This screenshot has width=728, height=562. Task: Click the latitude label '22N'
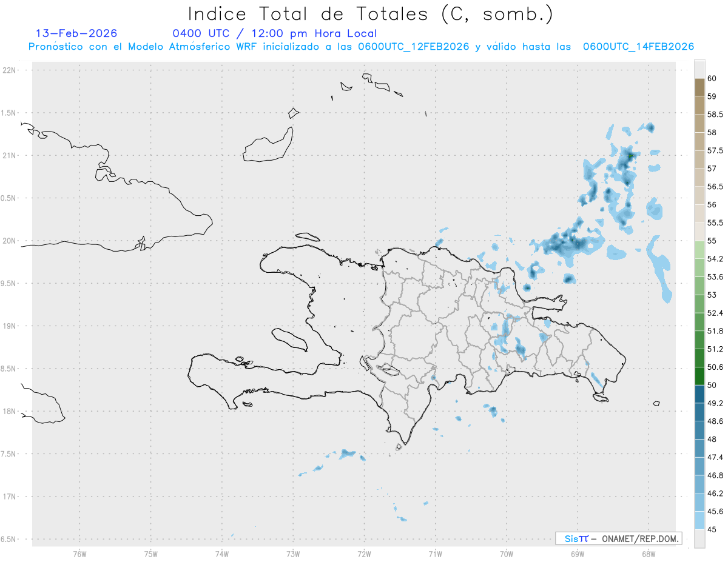(x=9, y=70)
